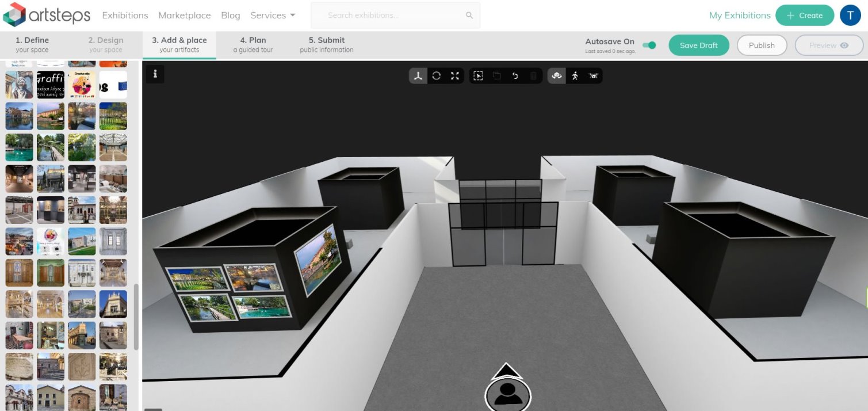Screen dimensions: 868x411
Task: Switch to walking person view mode
Action: [x=575, y=76]
